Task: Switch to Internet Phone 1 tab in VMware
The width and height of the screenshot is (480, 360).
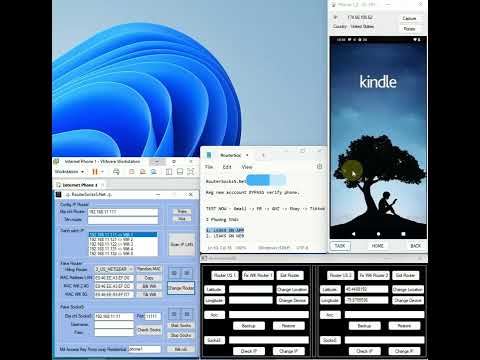Action: [x=80, y=185]
